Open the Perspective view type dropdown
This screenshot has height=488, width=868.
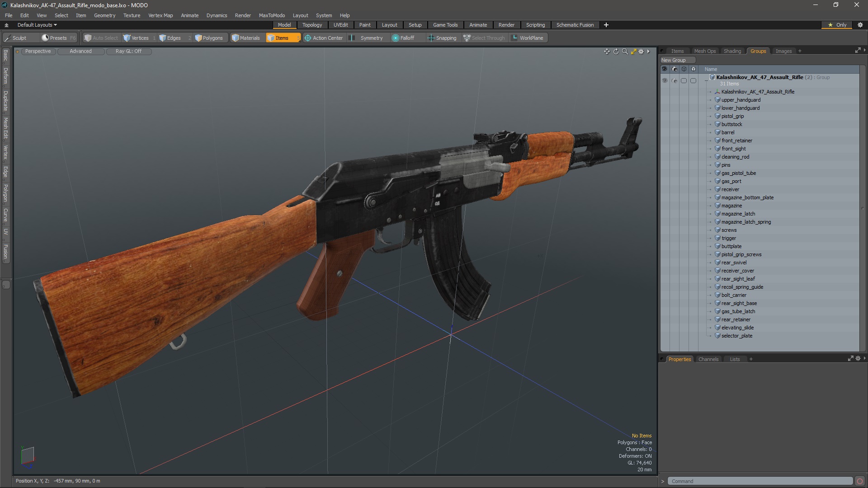point(38,52)
